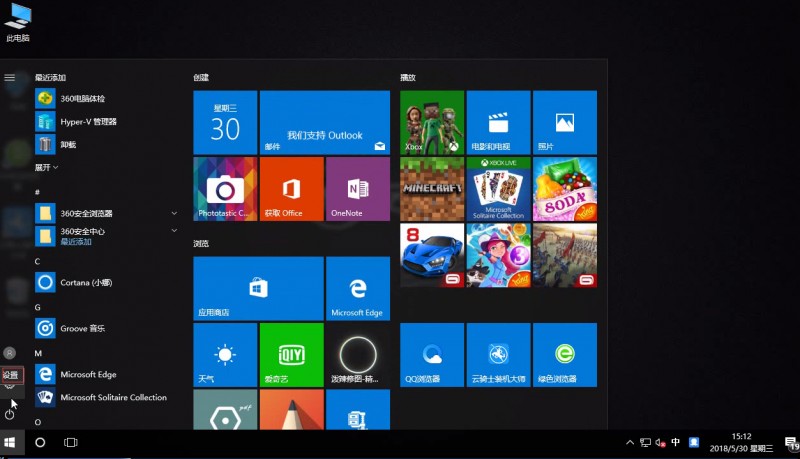Launch the 绿色浏览器 tile
The image size is (800, 459).
pyautogui.click(x=564, y=355)
